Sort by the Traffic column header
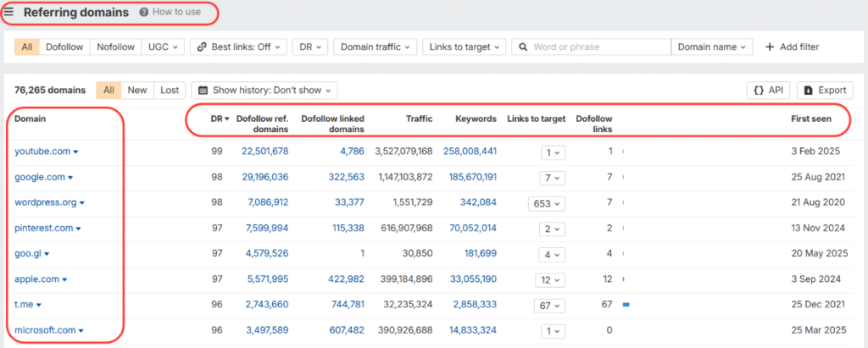 point(419,119)
